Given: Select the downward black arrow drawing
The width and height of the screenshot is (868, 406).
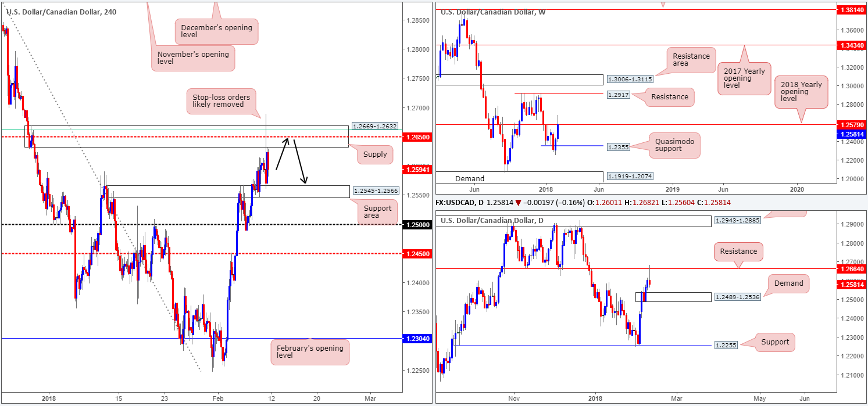Looking at the screenshot, I should coord(301,162).
